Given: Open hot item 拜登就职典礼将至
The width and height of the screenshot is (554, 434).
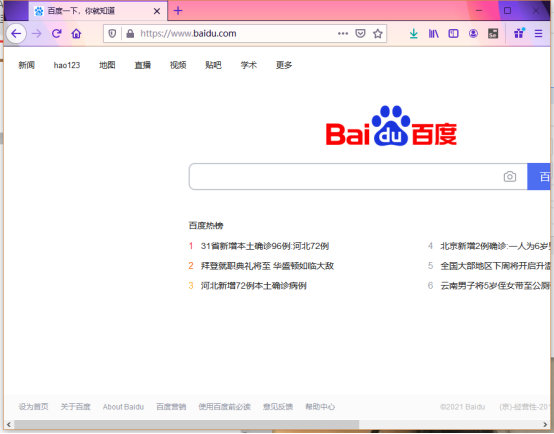Looking at the screenshot, I should (x=267, y=266).
